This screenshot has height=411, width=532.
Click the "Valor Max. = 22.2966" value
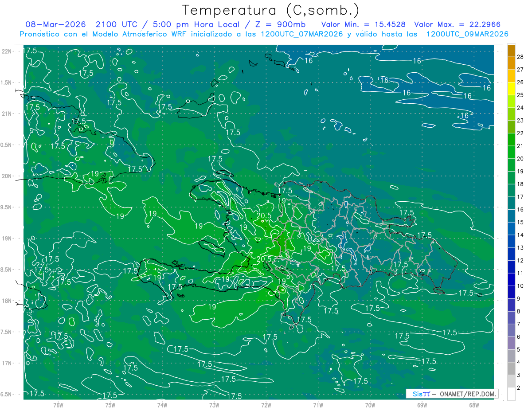point(457,24)
